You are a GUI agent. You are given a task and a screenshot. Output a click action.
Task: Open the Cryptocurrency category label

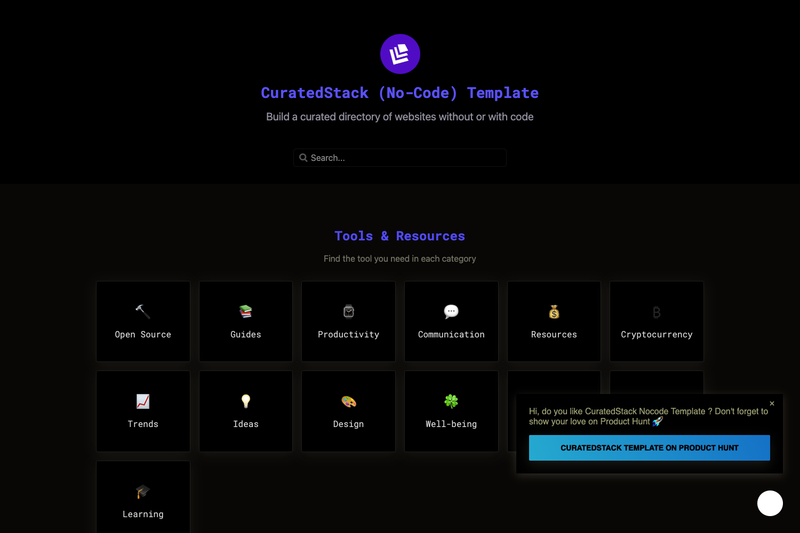click(x=657, y=335)
